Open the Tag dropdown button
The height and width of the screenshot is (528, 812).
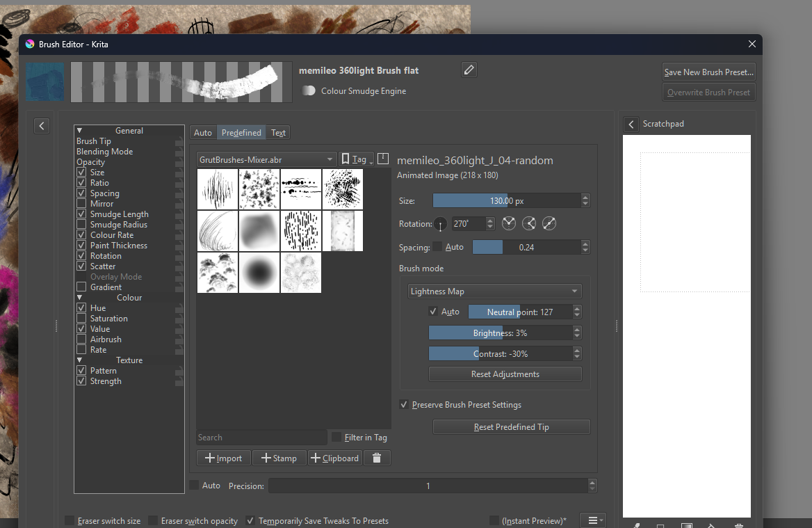[357, 159]
